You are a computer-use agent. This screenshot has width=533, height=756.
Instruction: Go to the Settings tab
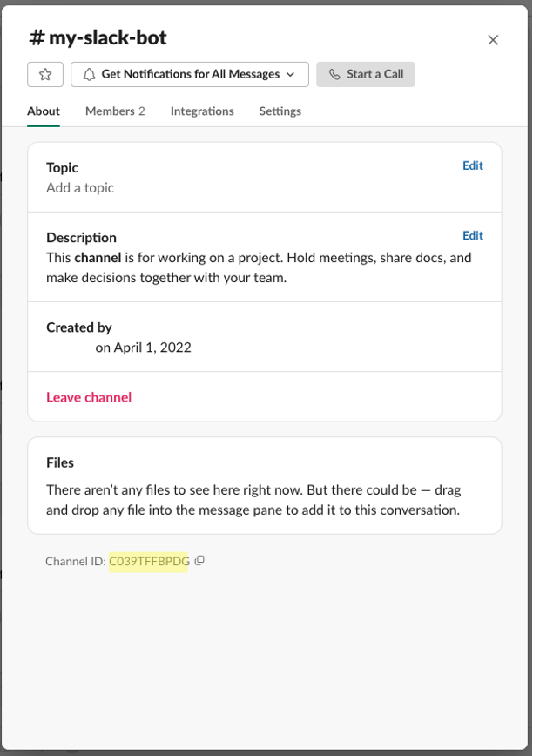[280, 111]
